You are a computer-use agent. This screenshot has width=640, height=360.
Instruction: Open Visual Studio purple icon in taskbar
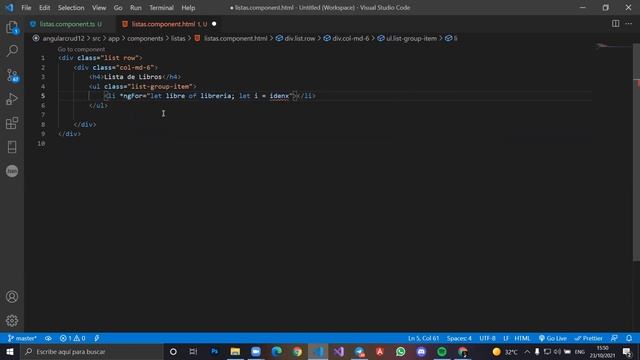pos(338,351)
